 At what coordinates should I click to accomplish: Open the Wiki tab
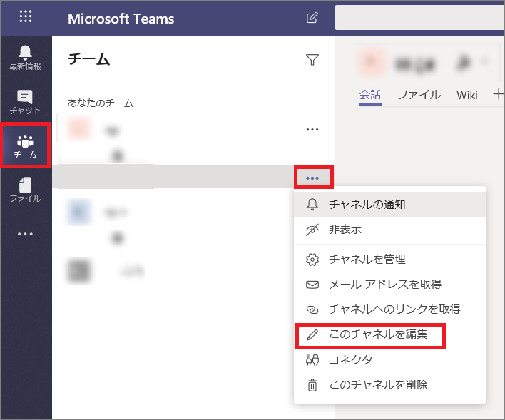pos(467,96)
